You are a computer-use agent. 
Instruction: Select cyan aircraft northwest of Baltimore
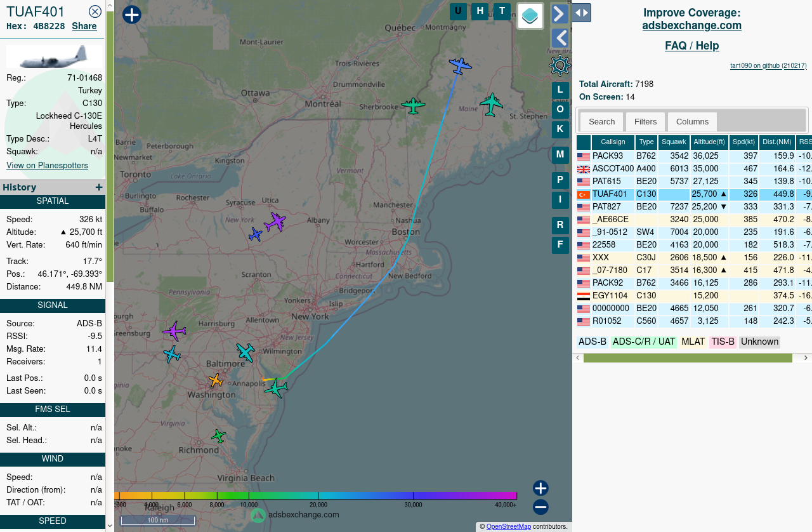pos(245,352)
